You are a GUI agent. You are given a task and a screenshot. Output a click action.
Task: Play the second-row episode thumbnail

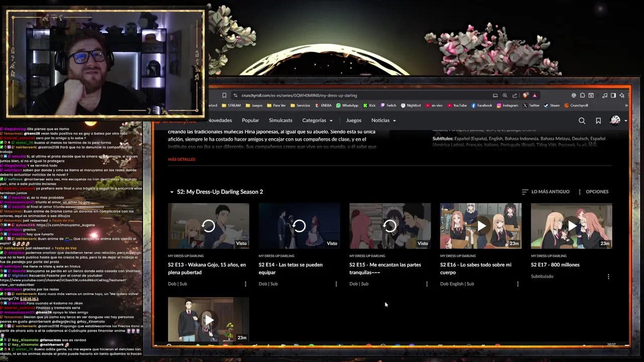click(x=208, y=319)
